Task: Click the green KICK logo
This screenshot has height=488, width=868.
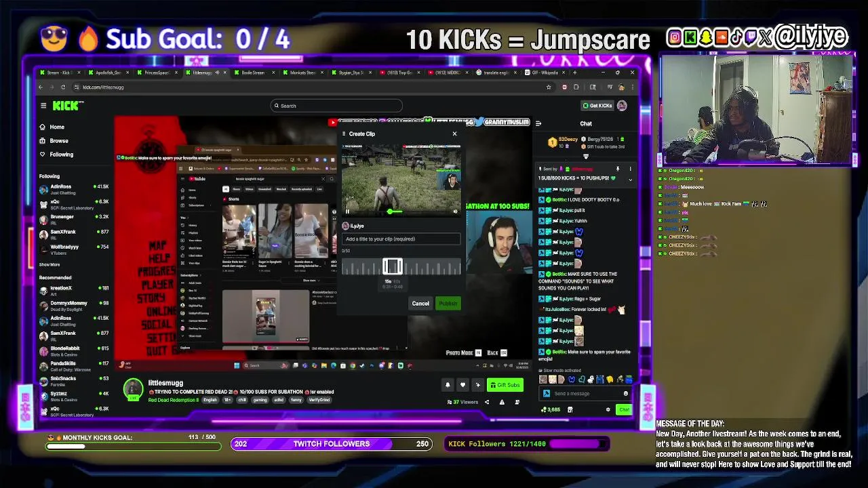Action: pyautogui.click(x=68, y=106)
